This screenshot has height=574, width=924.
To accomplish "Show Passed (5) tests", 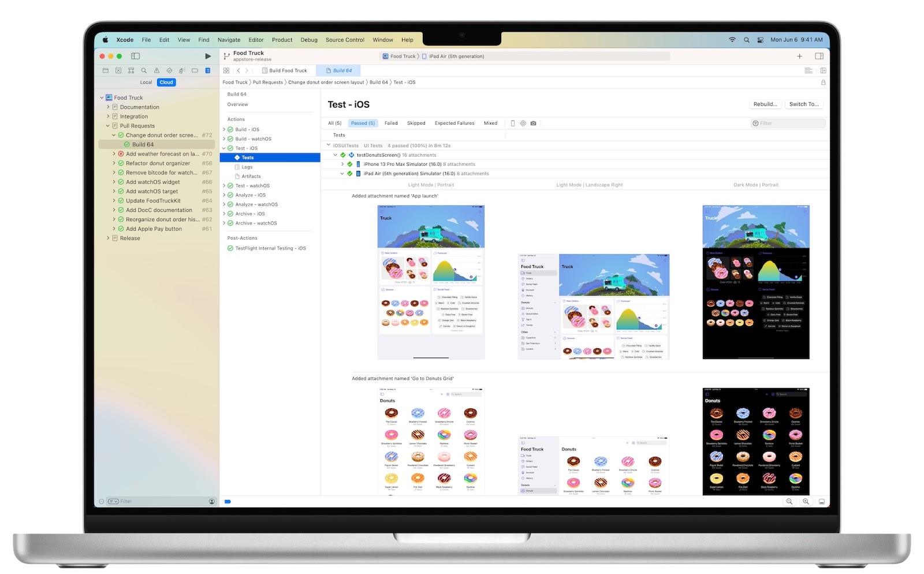I will click(x=363, y=123).
